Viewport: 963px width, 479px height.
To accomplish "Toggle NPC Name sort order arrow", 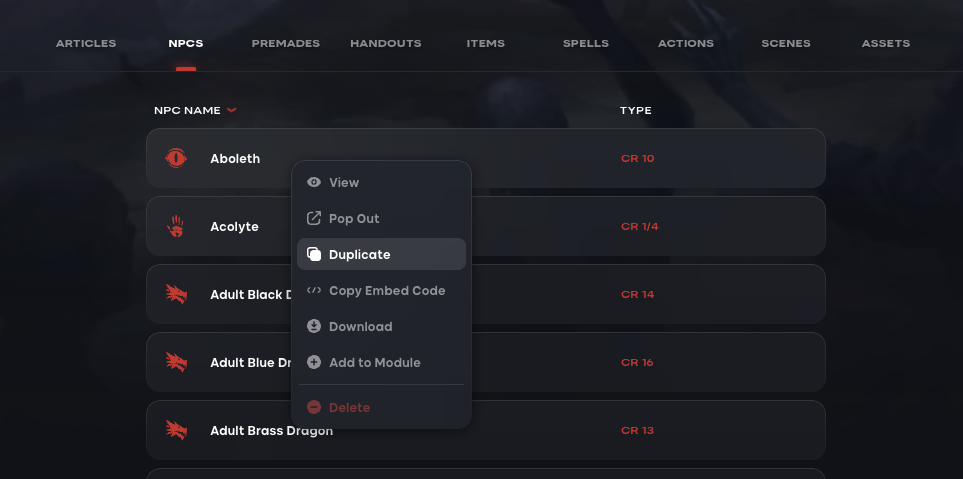I will [x=232, y=110].
